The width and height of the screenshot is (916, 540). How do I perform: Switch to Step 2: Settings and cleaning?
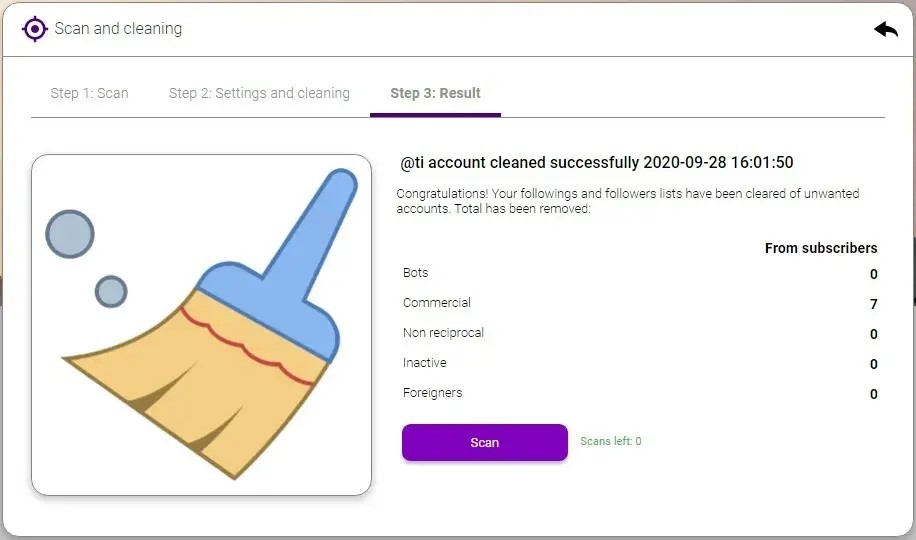pos(259,94)
